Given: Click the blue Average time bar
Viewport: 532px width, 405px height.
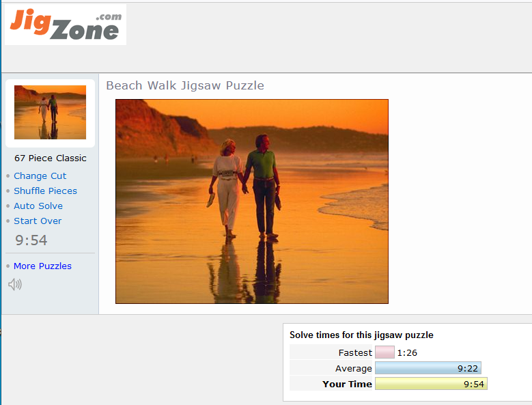Looking at the screenshot, I should (428, 368).
